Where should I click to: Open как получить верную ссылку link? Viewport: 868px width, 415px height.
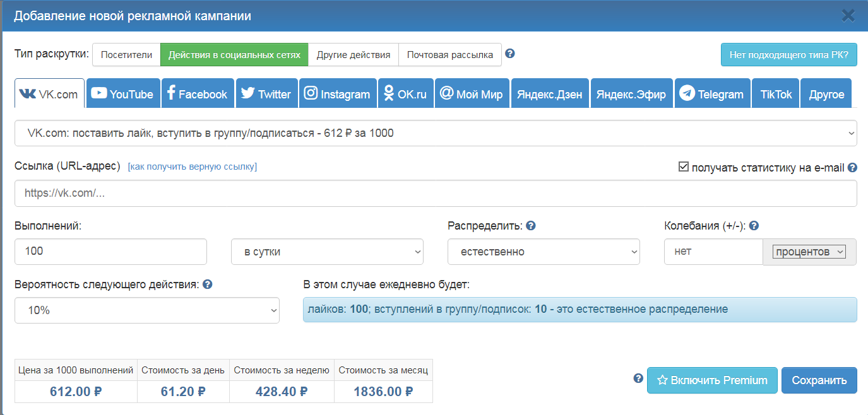193,167
